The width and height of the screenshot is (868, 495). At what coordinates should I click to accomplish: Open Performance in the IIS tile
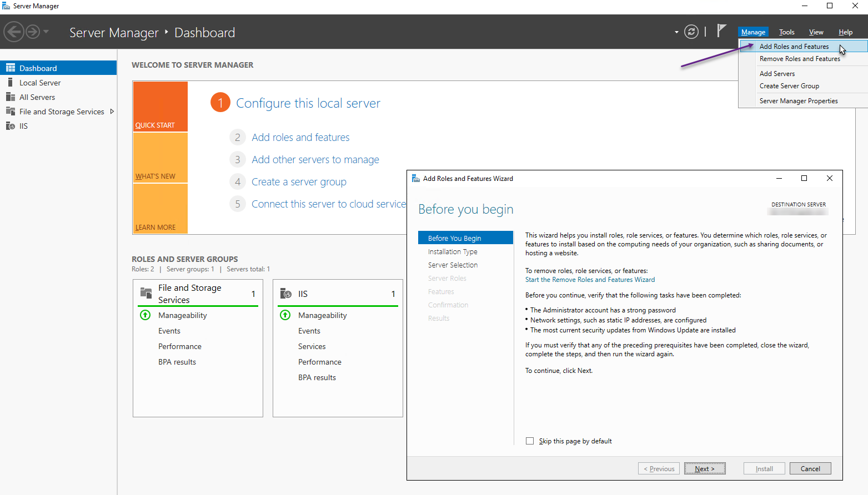tap(320, 362)
